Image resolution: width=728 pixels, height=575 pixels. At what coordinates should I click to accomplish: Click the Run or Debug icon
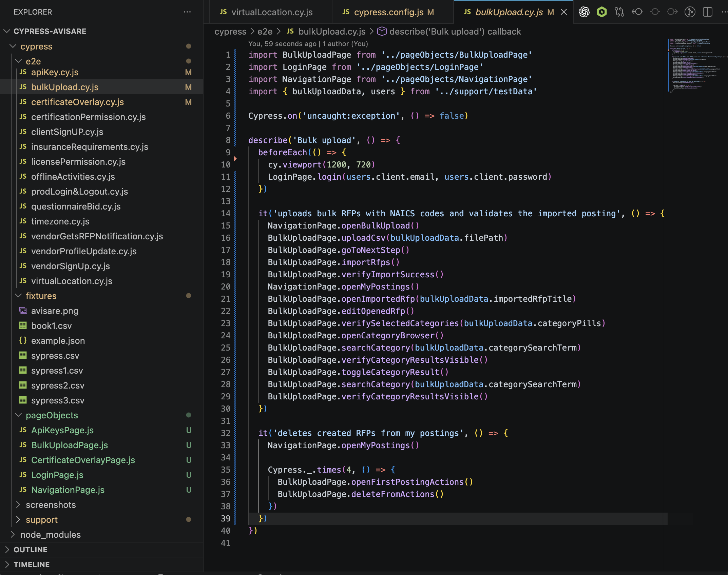click(x=690, y=12)
